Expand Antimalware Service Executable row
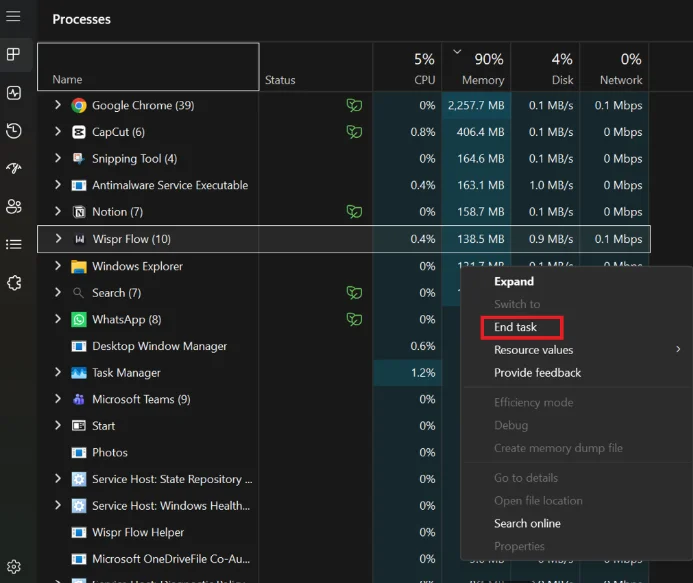This screenshot has height=583, width=693. [58, 184]
